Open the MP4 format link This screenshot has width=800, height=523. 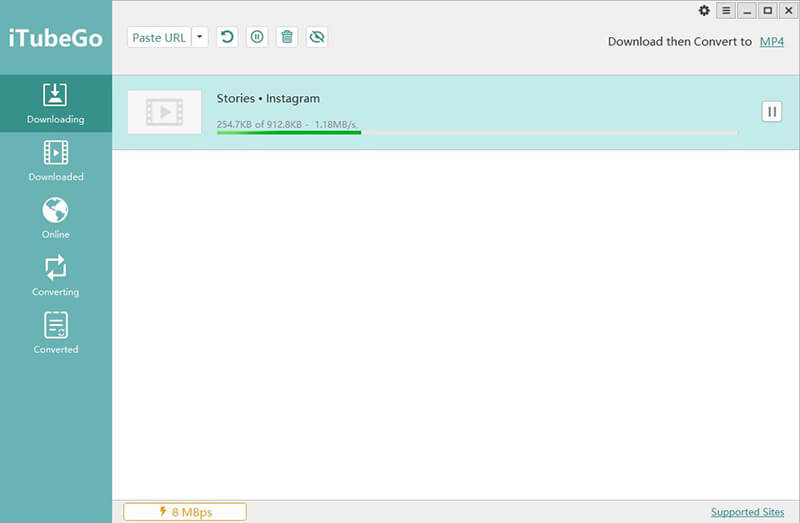coord(771,42)
